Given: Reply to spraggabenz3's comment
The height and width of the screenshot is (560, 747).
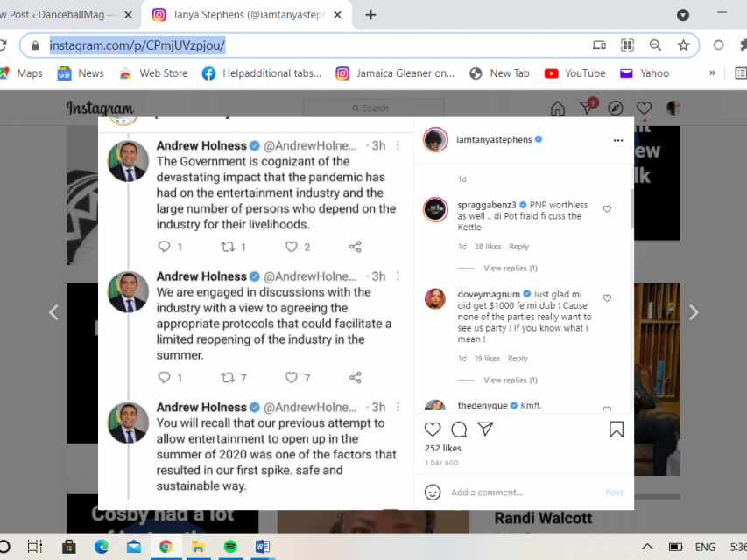Looking at the screenshot, I should (x=518, y=247).
